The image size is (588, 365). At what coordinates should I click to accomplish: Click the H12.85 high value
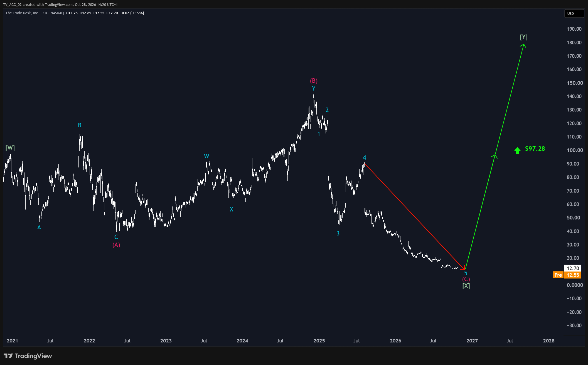(85, 13)
